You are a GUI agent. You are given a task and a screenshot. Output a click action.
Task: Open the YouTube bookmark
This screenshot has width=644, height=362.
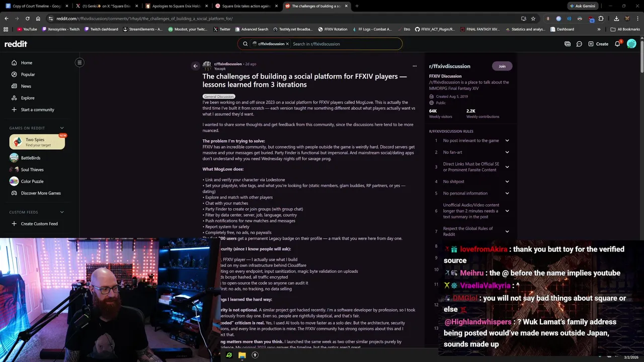pyautogui.click(x=27, y=29)
